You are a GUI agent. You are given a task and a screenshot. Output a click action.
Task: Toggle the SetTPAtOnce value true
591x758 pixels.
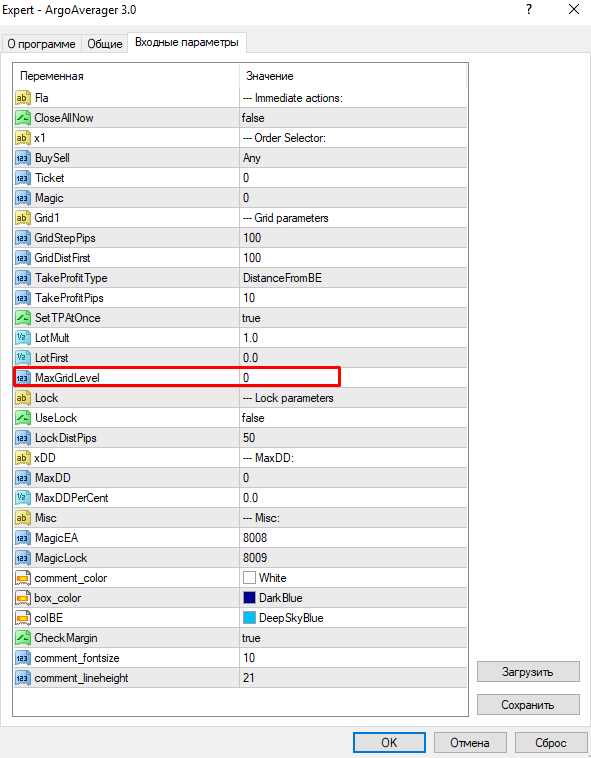point(353,318)
